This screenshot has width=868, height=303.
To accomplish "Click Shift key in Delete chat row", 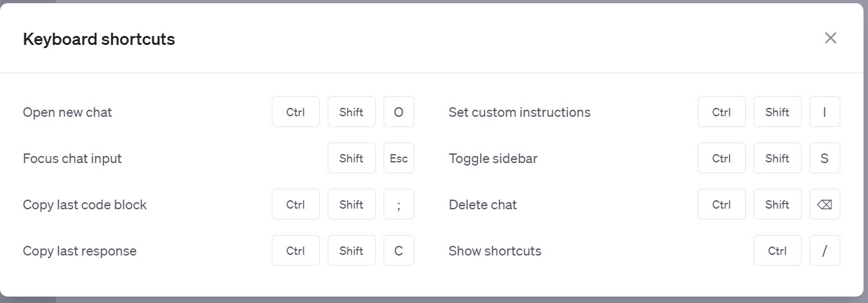I will [777, 205].
